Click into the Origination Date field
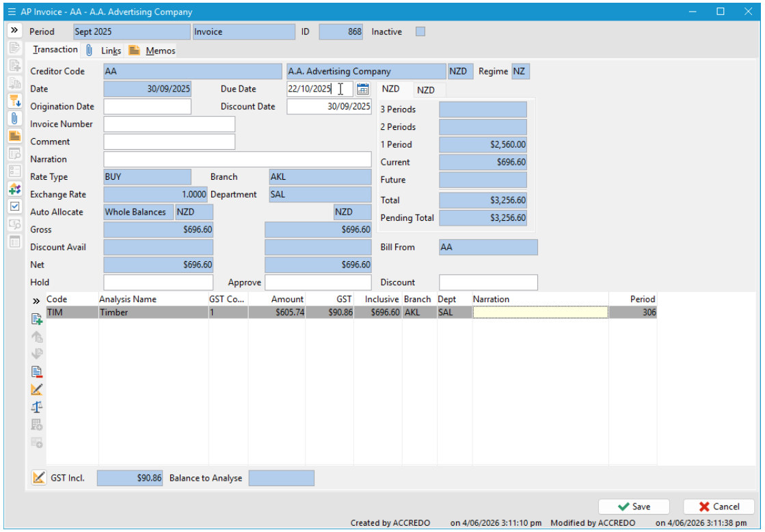Image resolution: width=765 pixels, height=532 pixels. point(147,107)
